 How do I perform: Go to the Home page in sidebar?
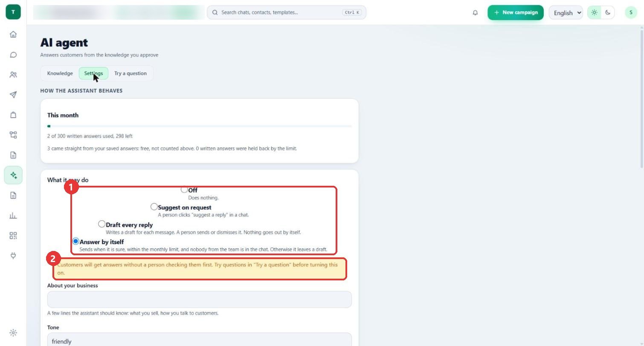13,35
